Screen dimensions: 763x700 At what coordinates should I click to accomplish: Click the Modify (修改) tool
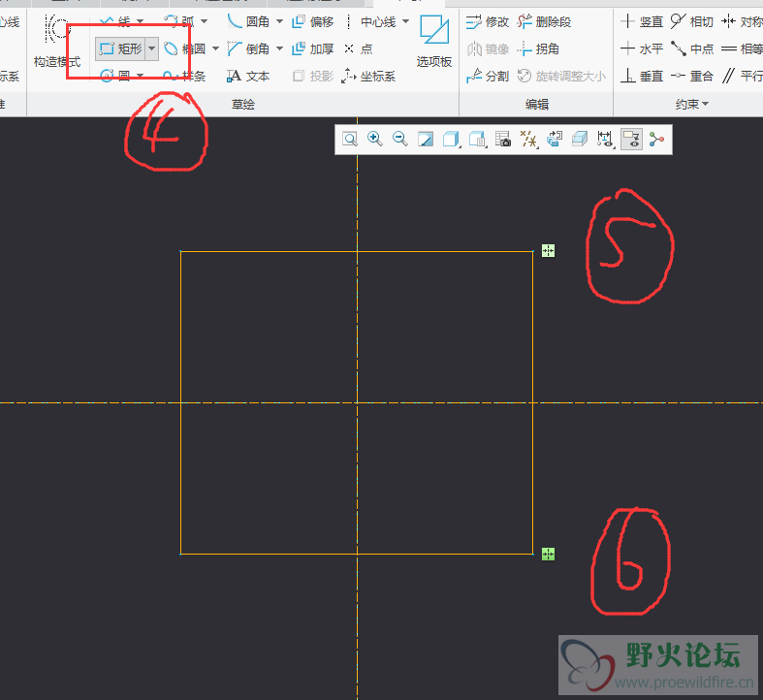(x=488, y=21)
